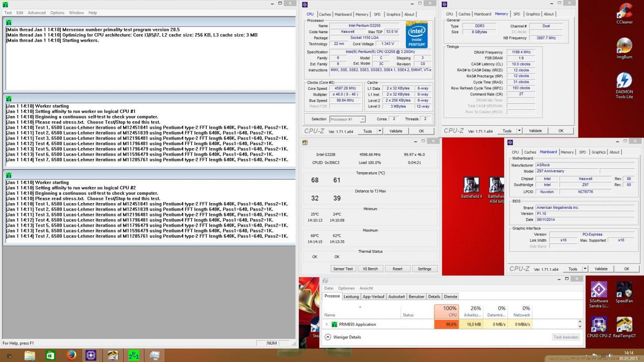Click the network icon in system tray
The height and width of the screenshot is (362, 644).
[603, 355]
